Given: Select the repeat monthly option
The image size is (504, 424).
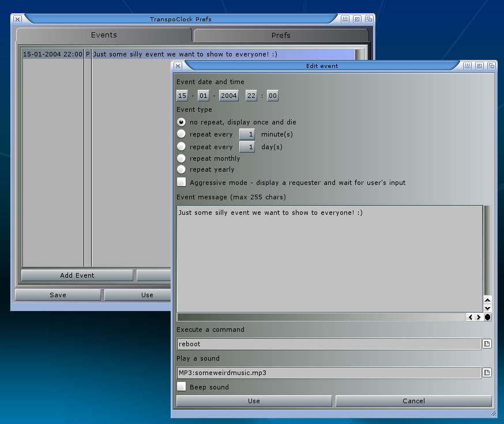Looking at the screenshot, I should coord(181,158).
